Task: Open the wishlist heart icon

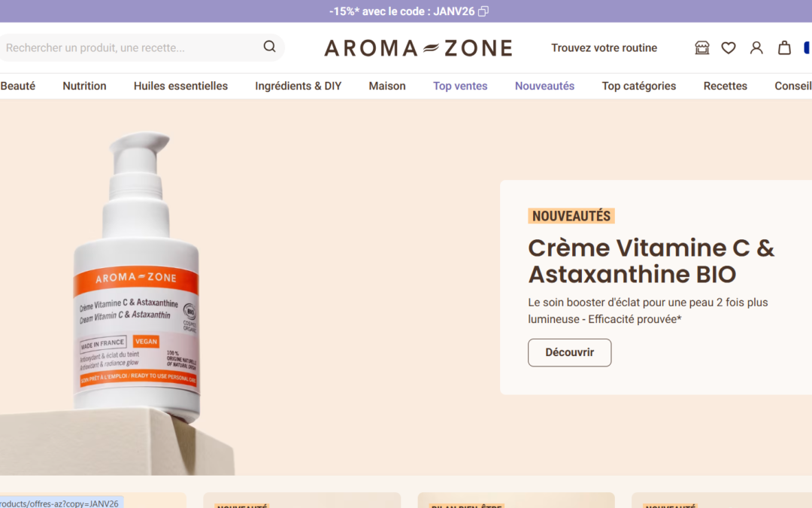Action: click(x=729, y=47)
